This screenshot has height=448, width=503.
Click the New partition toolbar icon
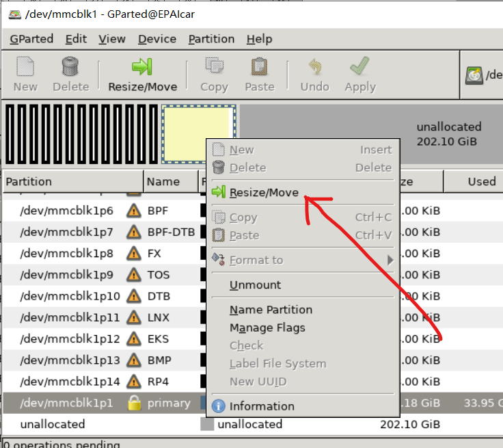coord(25,66)
